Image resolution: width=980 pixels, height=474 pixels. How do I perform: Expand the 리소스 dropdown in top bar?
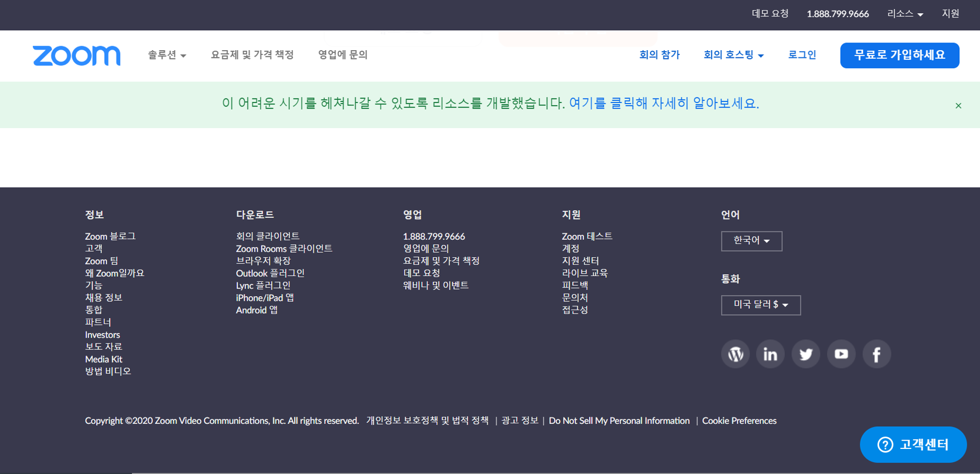tap(905, 14)
